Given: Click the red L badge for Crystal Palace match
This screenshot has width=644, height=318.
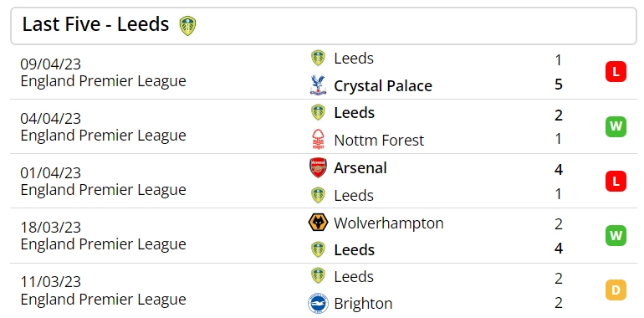Looking at the screenshot, I should [x=616, y=72].
